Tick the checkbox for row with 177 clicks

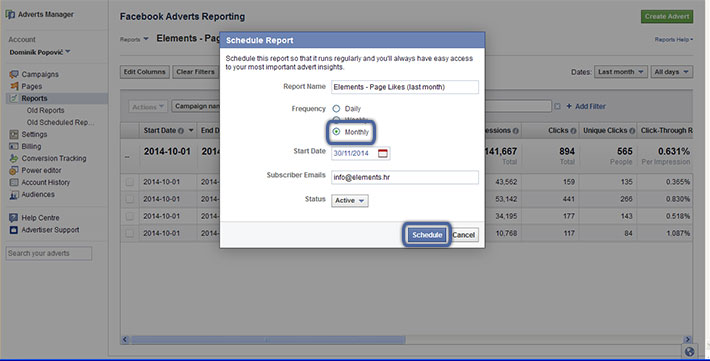coord(130,217)
